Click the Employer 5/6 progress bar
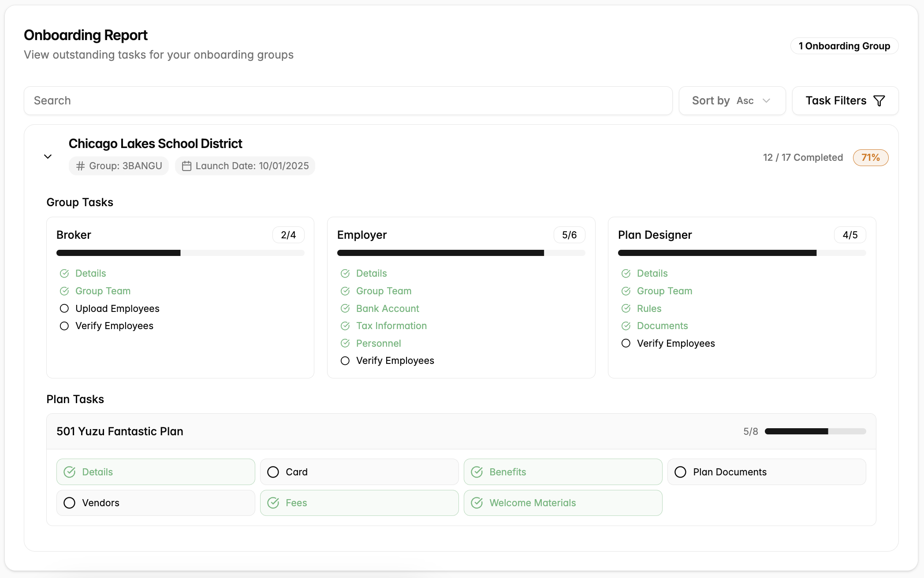924x578 pixels. click(x=461, y=253)
